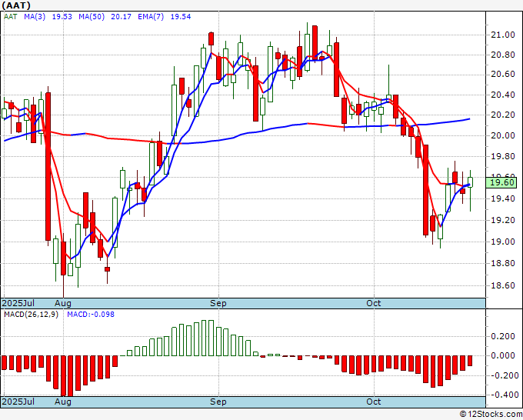The width and height of the screenshot is (523, 420).
Task: Click Sep on the MACD panel axis
Action: pyautogui.click(x=218, y=402)
